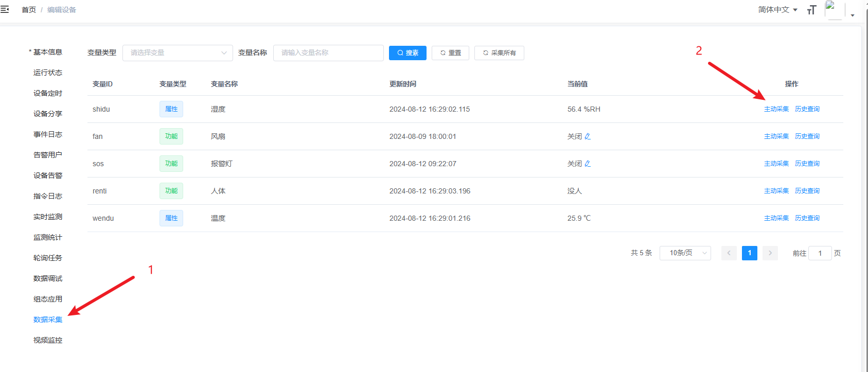Open the language selector dropdown

pos(777,10)
